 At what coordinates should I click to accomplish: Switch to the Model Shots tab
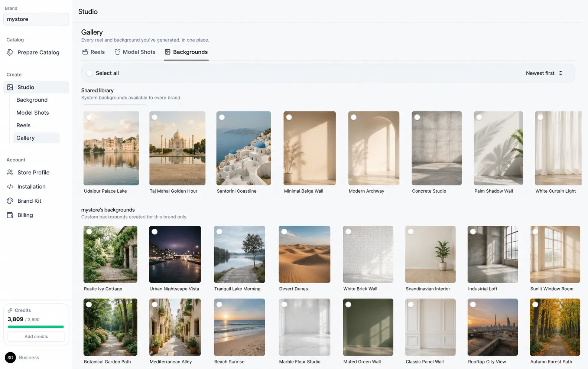tap(135, 52)
